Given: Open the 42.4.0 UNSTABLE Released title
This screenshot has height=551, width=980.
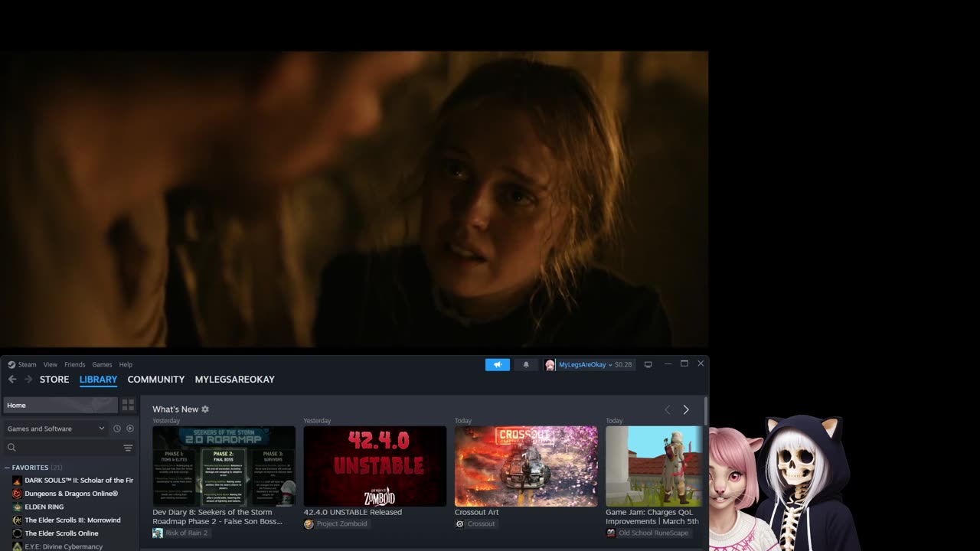Looking at the screenshot, I should click(353, 512).
